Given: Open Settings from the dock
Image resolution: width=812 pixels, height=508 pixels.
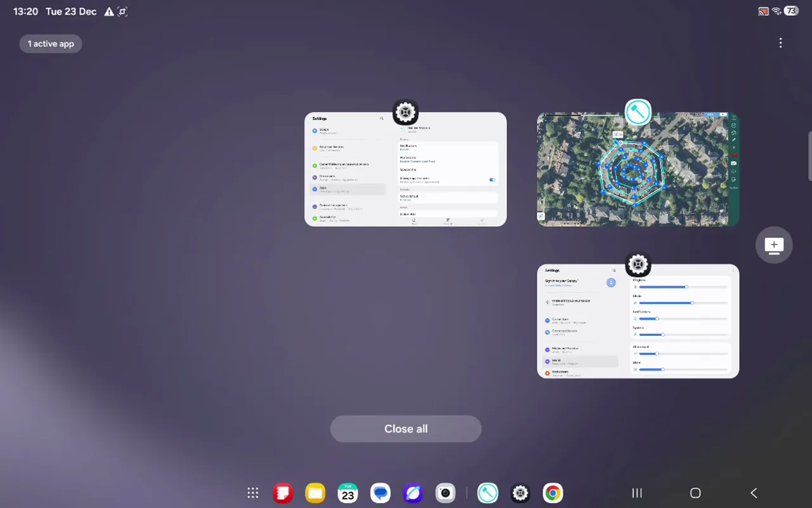Looking at the screenshot, I should click(x=520, y=493).
